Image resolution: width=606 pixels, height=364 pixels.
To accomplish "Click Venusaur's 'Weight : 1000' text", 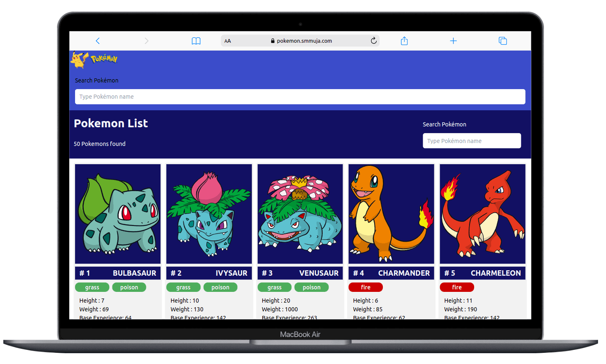I will (x=280, y=309).
